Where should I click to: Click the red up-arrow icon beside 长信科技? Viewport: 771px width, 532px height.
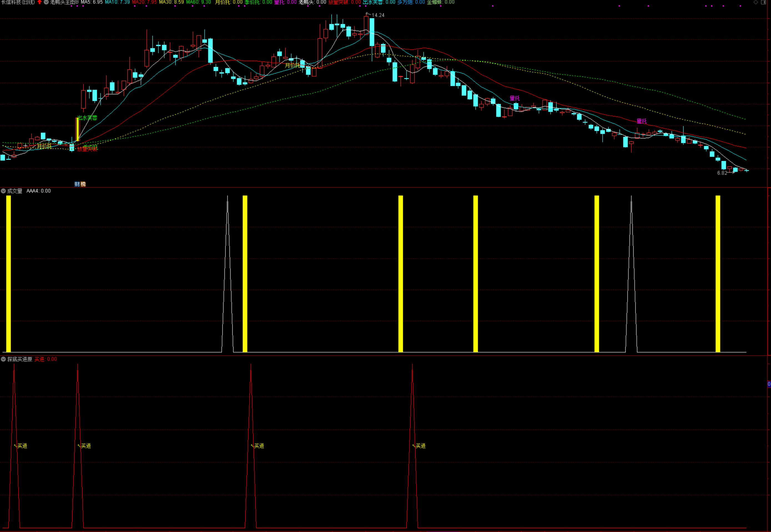click(x=40, y=2)
